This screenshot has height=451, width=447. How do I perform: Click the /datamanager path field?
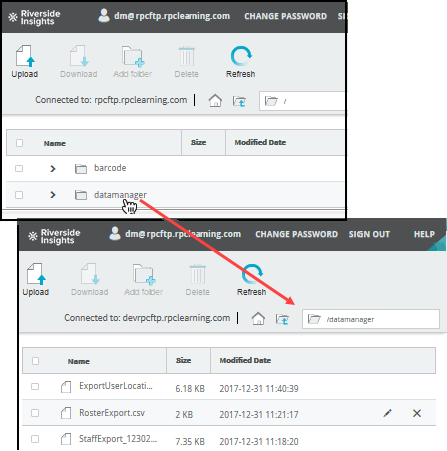[371, 319]
